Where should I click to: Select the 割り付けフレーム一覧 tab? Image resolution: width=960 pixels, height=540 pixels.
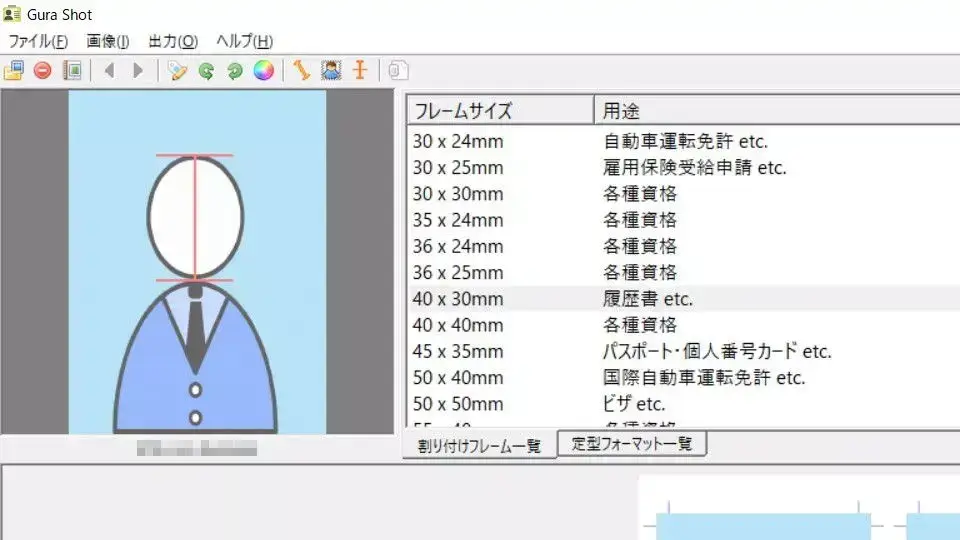pos(481,446)
